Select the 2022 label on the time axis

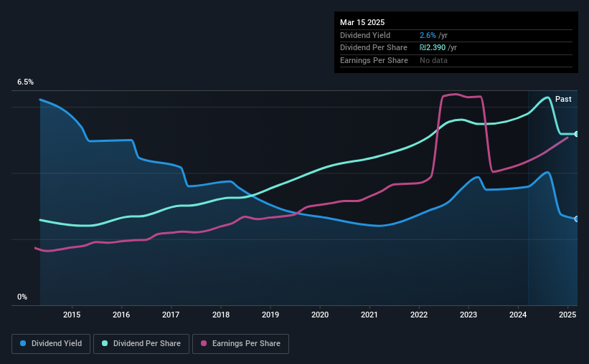[x=419, y=315]
